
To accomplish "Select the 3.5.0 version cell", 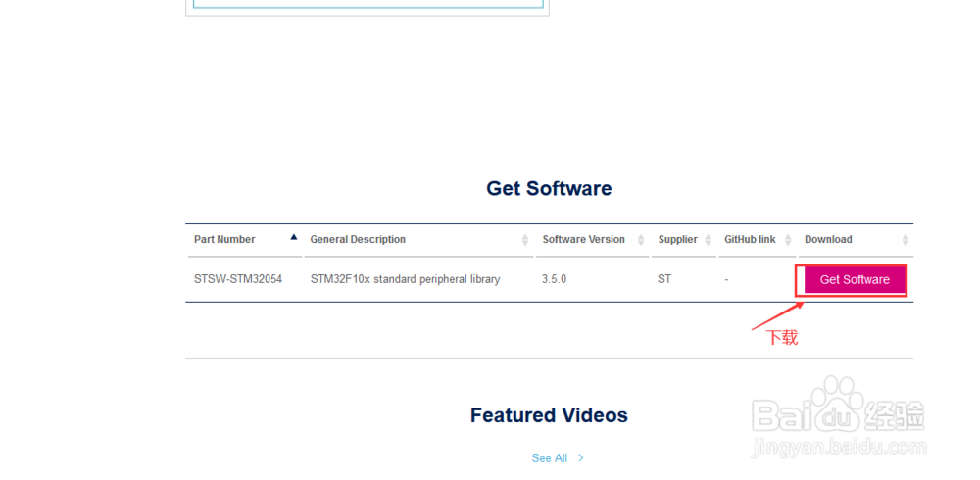I will pos(554,279).
